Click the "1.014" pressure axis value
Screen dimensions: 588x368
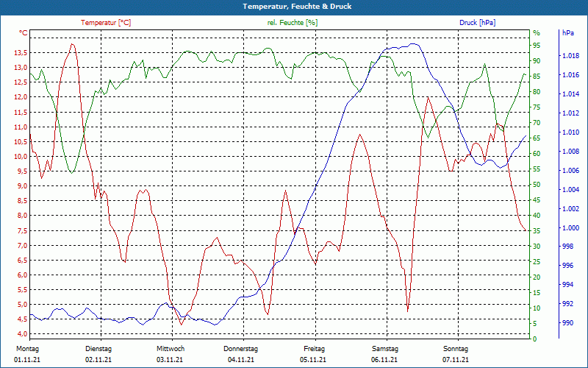point(570,94)
